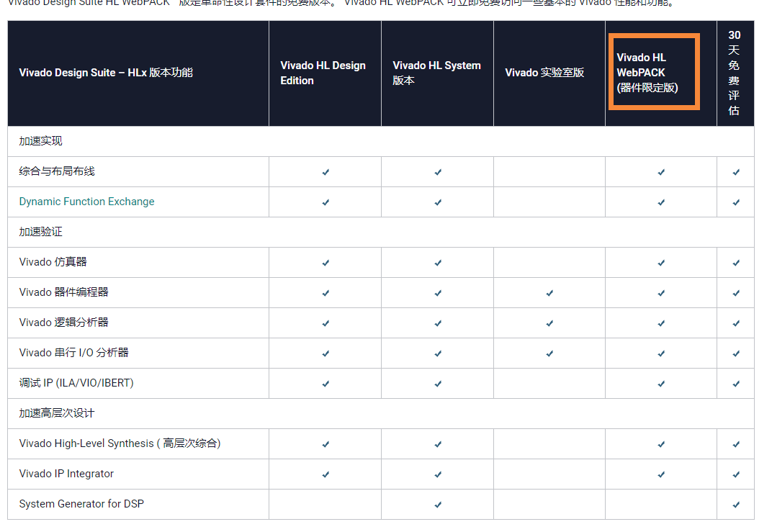Click High-Level Synthesis checkmark under HL Design Edition
This screenshot has width=772, height=532.
tap(326, 444)
